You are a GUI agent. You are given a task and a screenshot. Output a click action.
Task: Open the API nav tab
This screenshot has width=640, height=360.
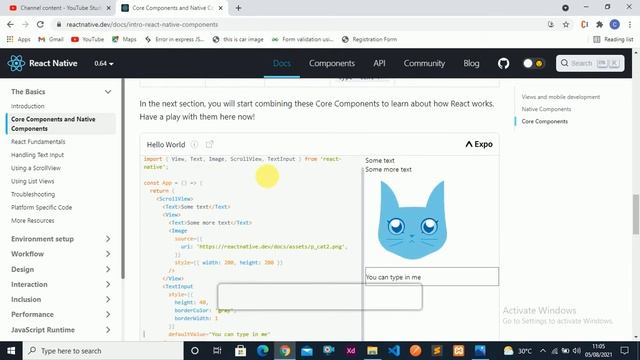379,63
